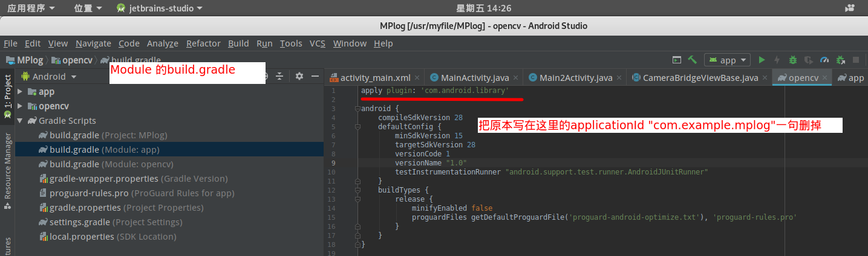This screenshot has width=868, height=256.
Task: Open the Navigate menu
Action: (93, 43)
